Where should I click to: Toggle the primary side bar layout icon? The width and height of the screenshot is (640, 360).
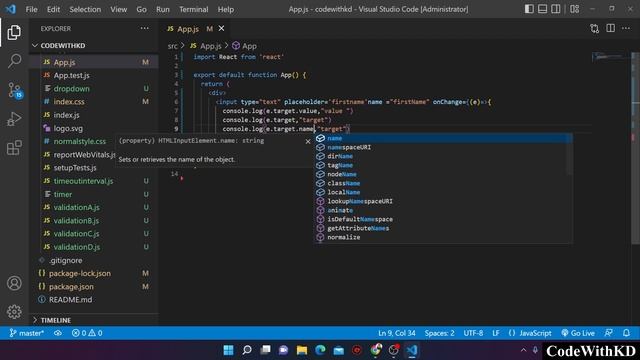pos(529,9)
